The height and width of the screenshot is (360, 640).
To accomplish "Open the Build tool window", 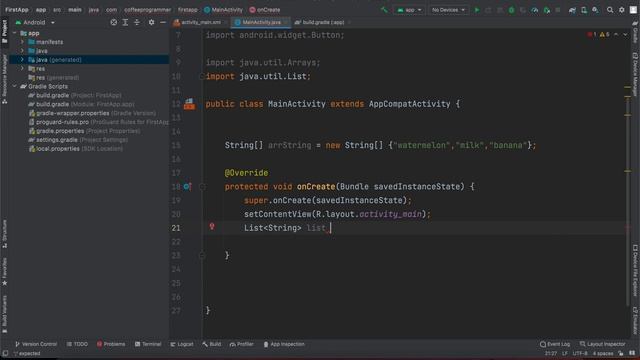I will (x=212, y=344).
